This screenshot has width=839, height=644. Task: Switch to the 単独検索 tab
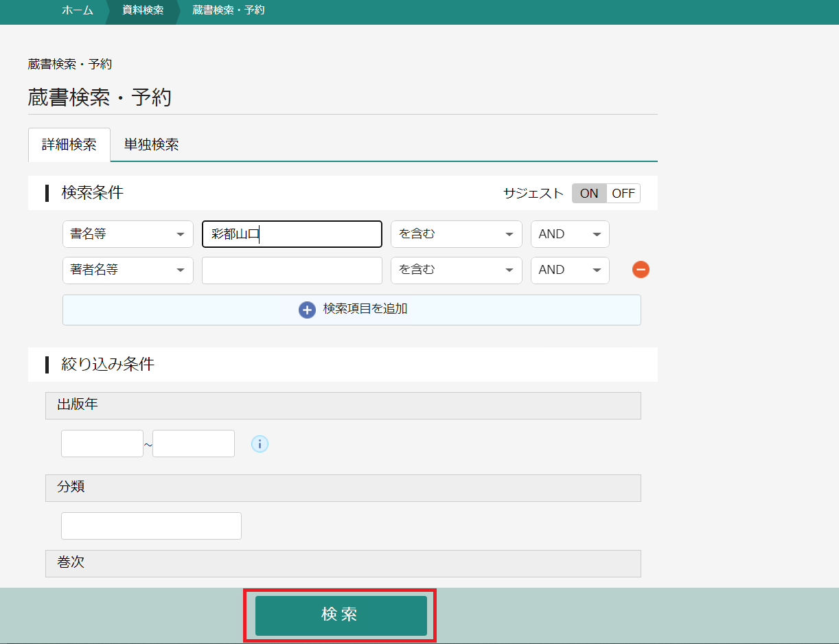coord(151,145)
